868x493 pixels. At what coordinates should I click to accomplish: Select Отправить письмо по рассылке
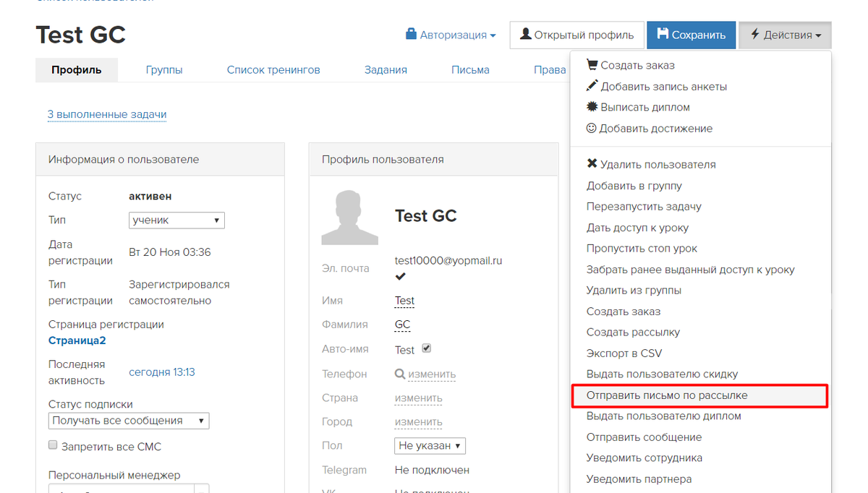point(700,395)
